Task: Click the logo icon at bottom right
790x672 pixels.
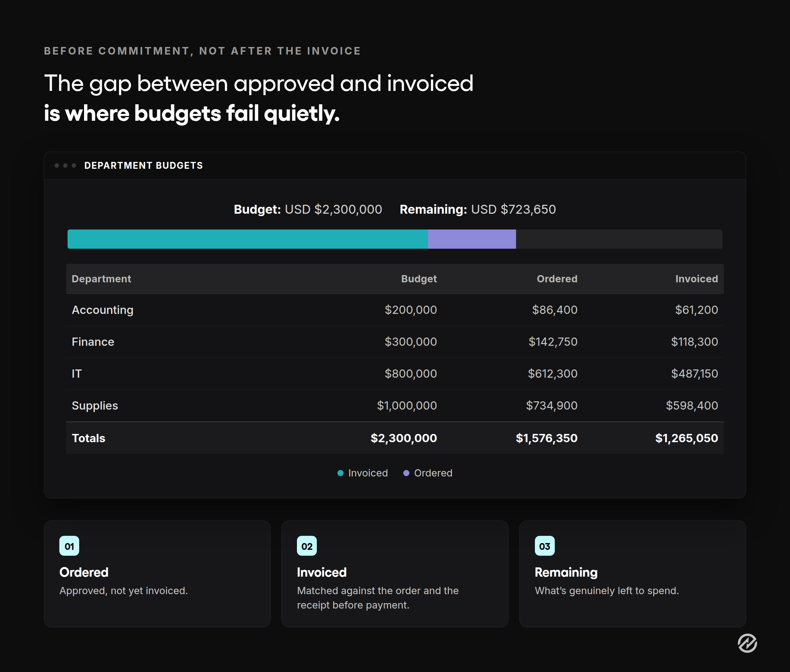Action: [x=747, y=643]
